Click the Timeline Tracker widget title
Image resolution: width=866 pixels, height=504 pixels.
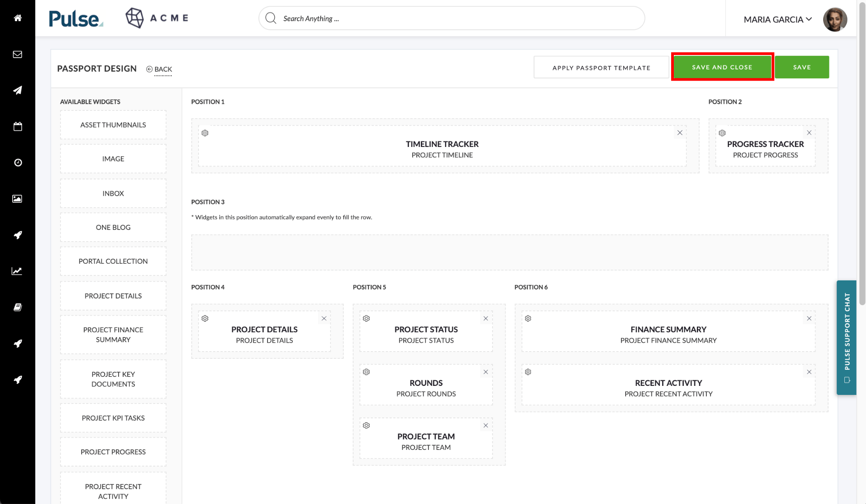(442, 144)
